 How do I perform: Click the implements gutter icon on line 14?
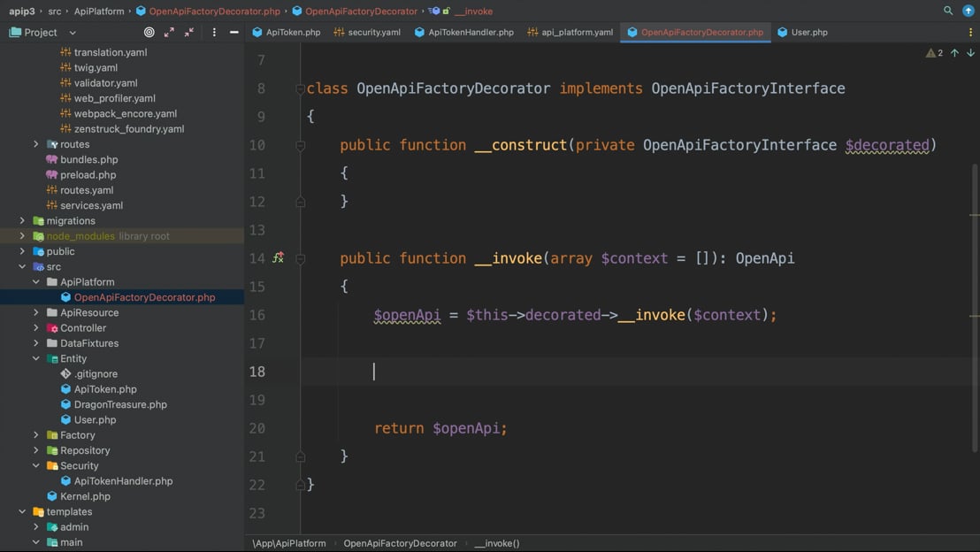coord(278,257)
